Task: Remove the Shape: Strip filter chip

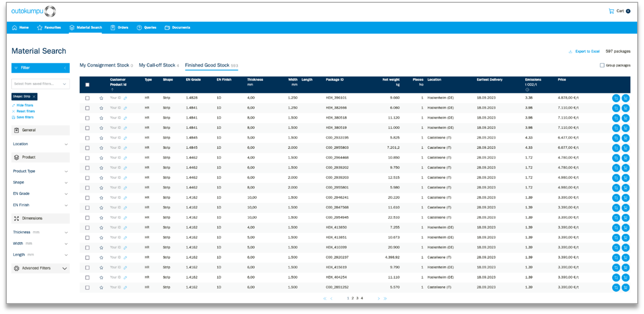Action: click(x=34, y=96)
